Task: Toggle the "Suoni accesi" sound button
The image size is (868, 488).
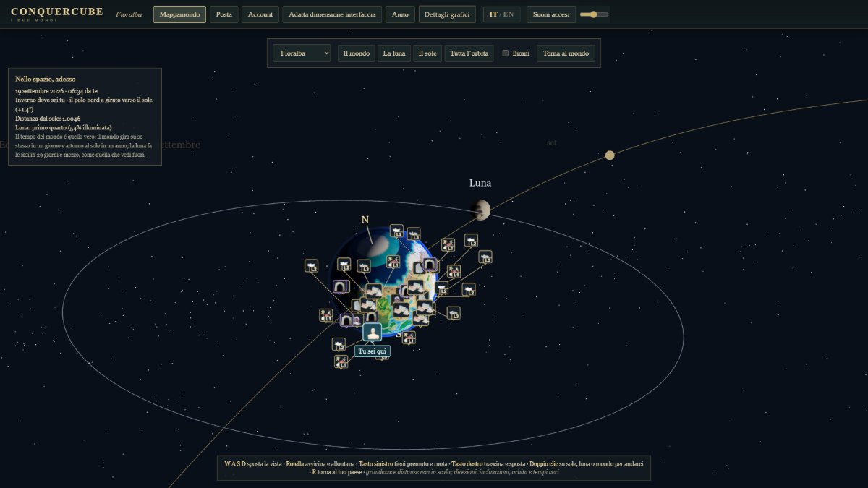Action: (551, 14)
